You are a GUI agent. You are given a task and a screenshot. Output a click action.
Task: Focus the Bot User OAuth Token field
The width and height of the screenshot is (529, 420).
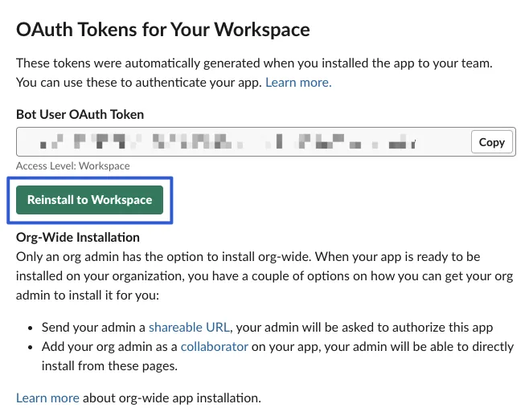[241, 142]
